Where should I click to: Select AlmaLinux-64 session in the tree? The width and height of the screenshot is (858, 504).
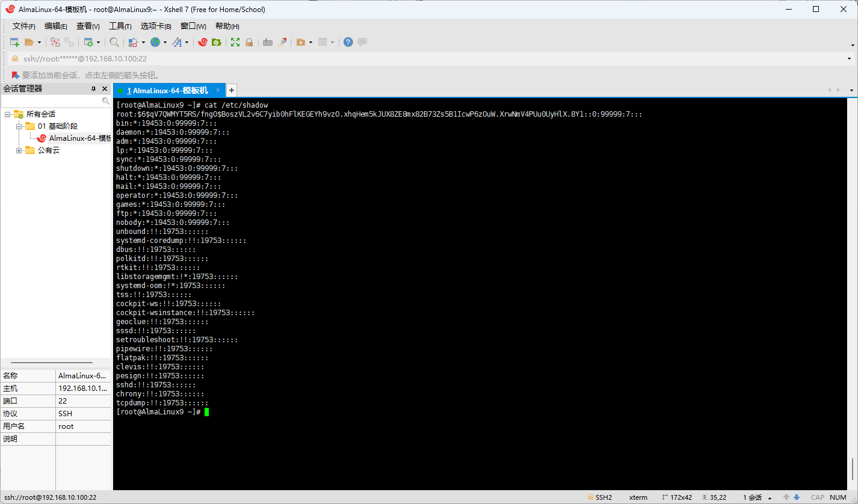pyautogui.click(x=79, y=138)
